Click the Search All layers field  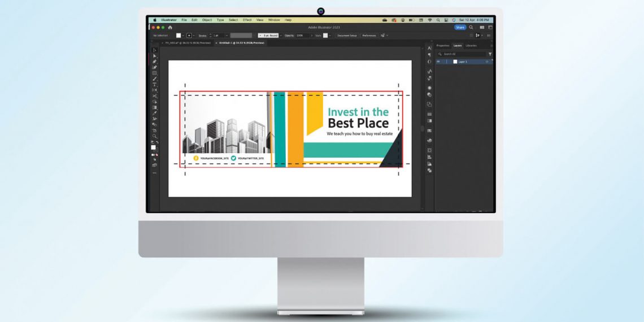point(462,54)
